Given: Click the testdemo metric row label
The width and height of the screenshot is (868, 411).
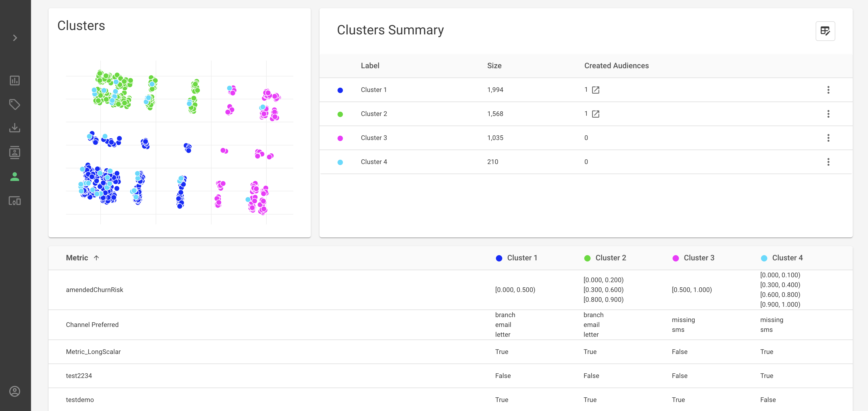Looking at the screenshot, I should 80,400.
